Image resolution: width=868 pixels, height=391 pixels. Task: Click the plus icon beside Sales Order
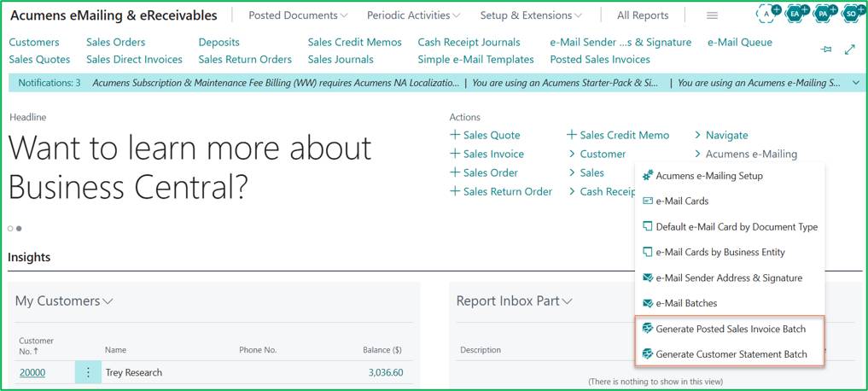455,172
